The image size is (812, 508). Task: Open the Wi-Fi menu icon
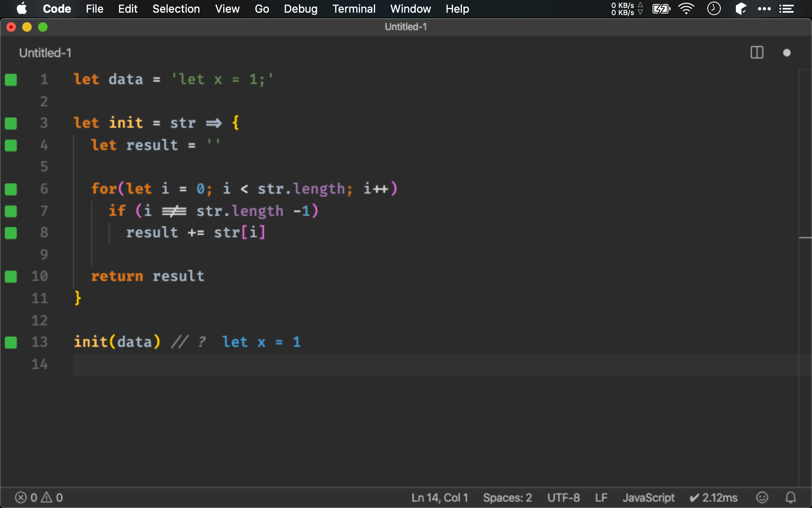[686, 9]
